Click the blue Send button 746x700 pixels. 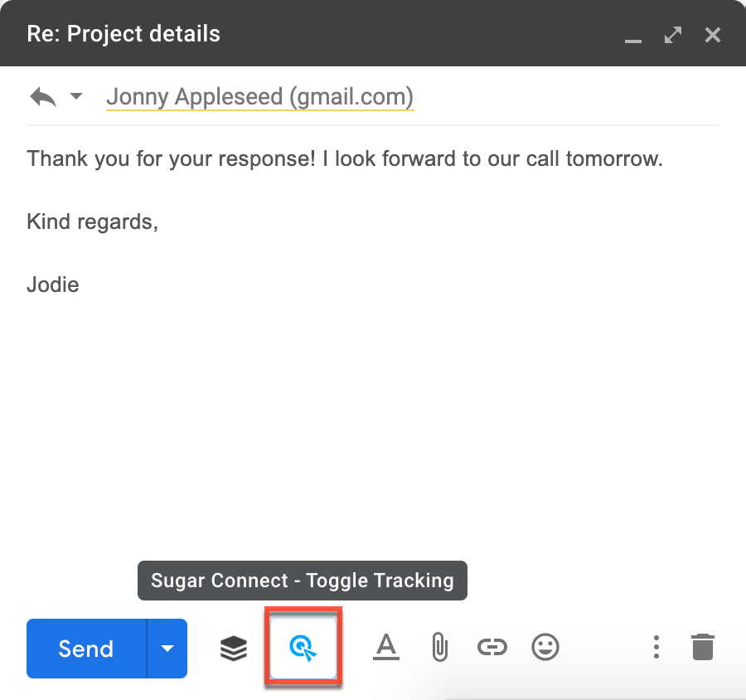click(86, 649)
